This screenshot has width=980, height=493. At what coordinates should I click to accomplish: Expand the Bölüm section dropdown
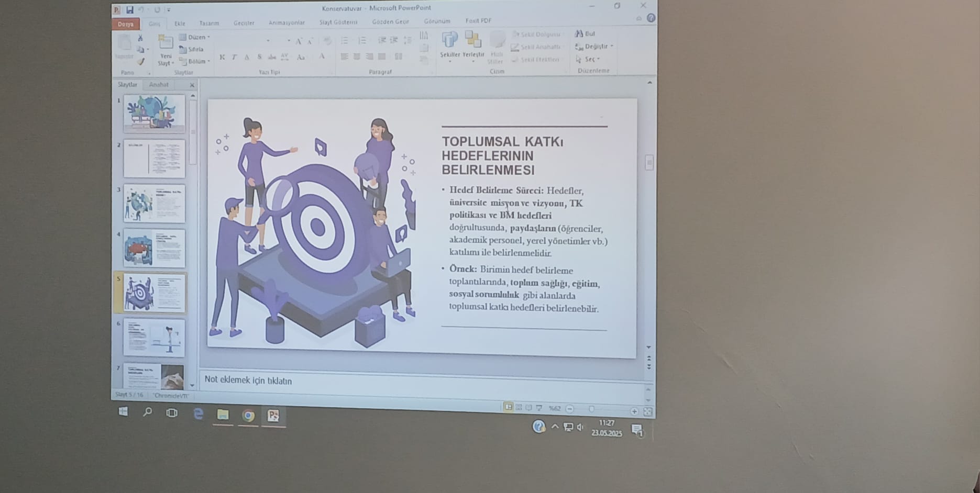(x=194, y=62)
